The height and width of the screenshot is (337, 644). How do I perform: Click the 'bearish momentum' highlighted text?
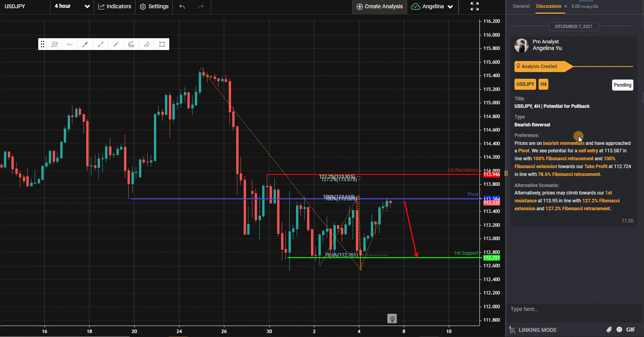click(563, 143)
